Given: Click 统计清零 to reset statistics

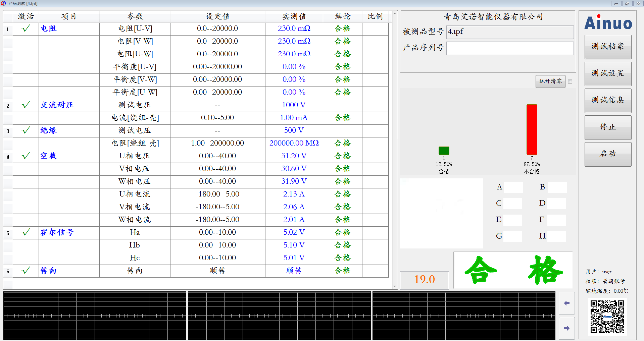Looking at the screenshot, I should click(550, 81).
